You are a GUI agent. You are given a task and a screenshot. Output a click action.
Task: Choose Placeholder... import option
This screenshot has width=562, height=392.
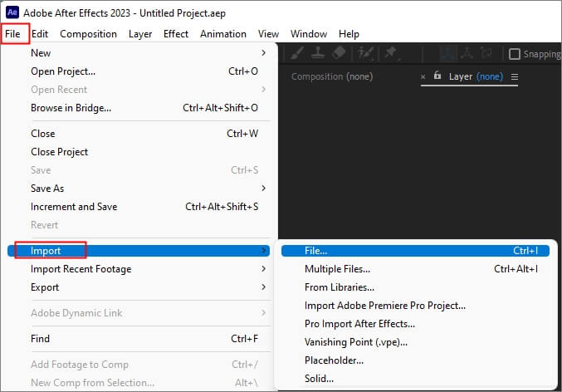(415, 360)
